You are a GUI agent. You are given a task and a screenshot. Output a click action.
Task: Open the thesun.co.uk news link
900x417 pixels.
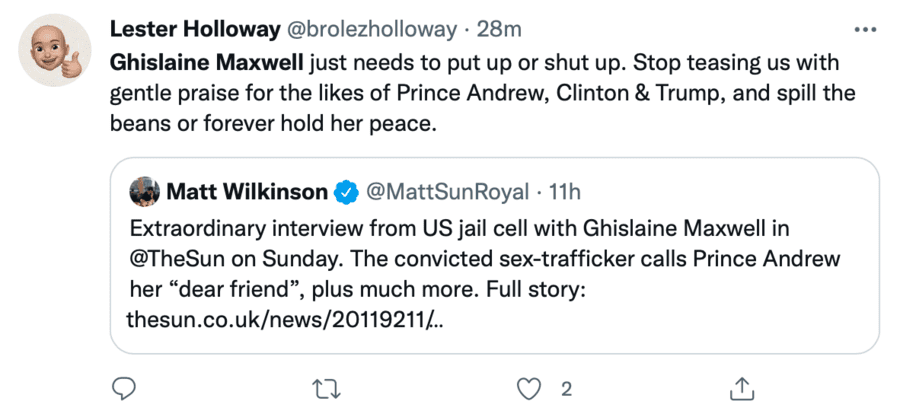285,322
